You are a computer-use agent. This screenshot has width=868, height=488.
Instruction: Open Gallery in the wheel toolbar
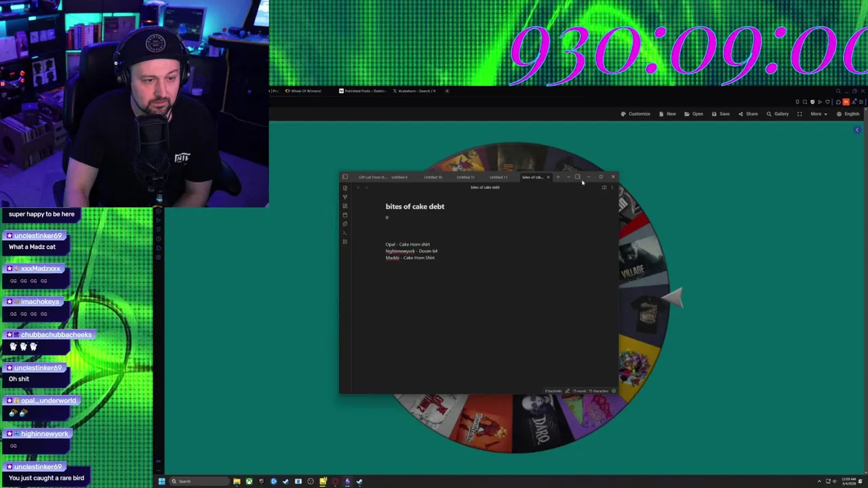pyautogui.click(x=777, y=114)
